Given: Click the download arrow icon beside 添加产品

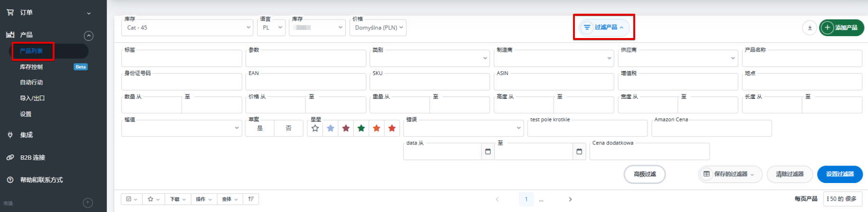Looking at the screenshot, I should 810,28.
